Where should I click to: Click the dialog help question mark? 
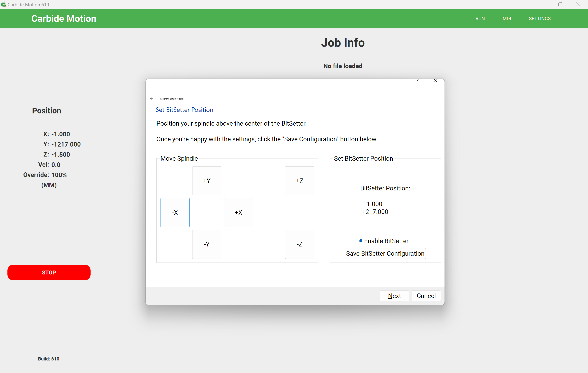point(417,81)
